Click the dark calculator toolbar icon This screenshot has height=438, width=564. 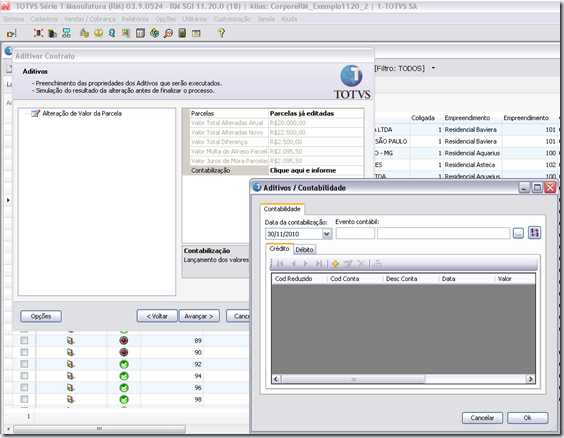point(182,33)
